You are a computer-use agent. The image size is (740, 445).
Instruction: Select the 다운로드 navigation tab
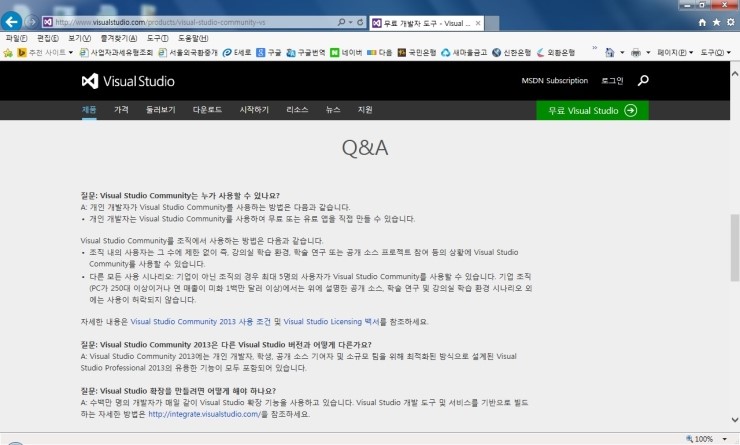pos(207,109)
